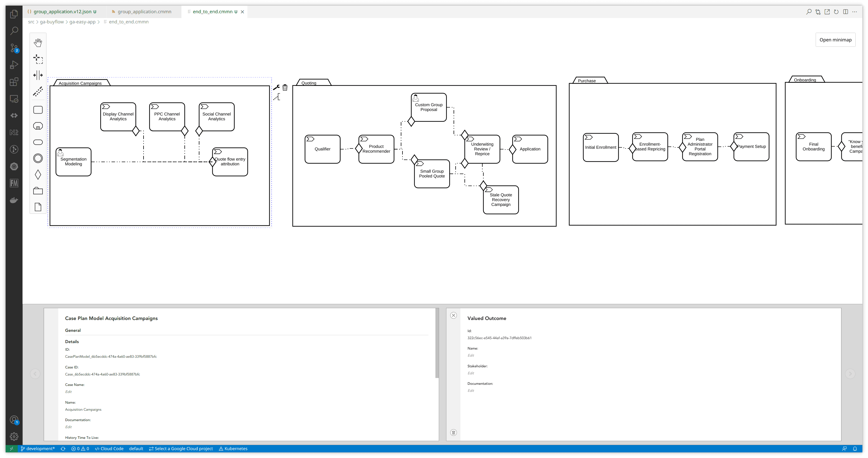868x458 pixels.
Task: Select a Google Cloud project
Action: tap(181, 449)
